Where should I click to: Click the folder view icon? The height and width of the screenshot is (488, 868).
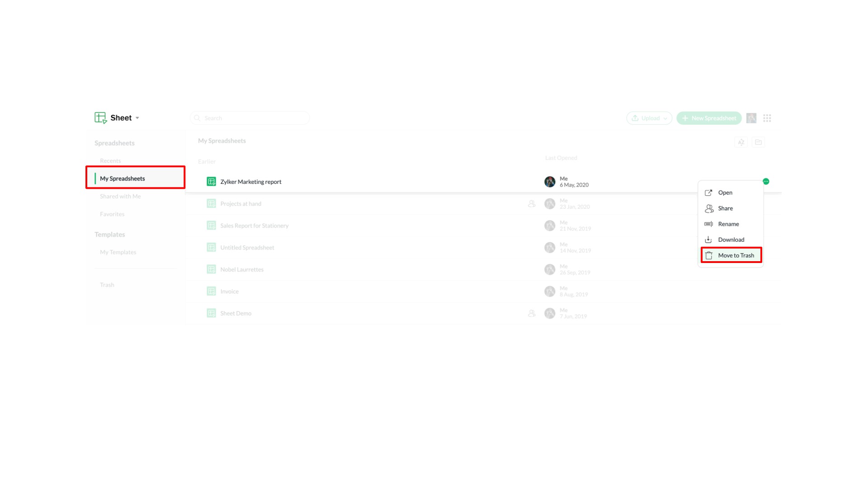point(759,142)
